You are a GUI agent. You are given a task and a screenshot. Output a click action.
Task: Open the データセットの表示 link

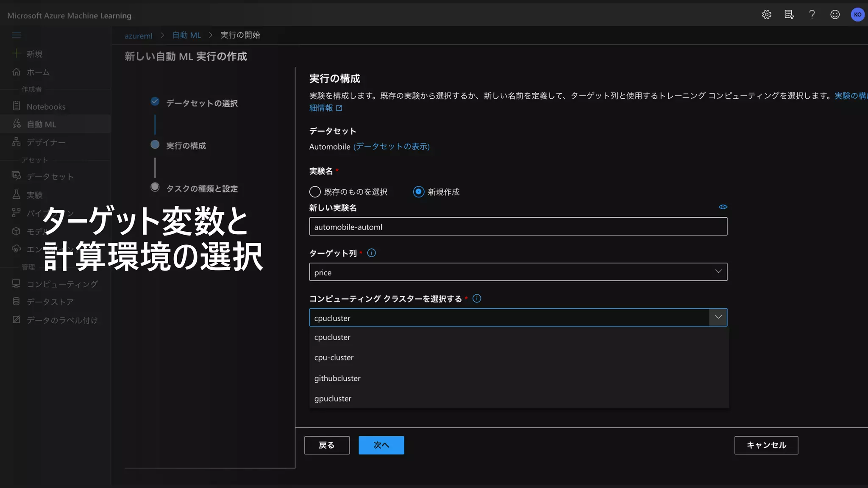click(x=391, y=147)
